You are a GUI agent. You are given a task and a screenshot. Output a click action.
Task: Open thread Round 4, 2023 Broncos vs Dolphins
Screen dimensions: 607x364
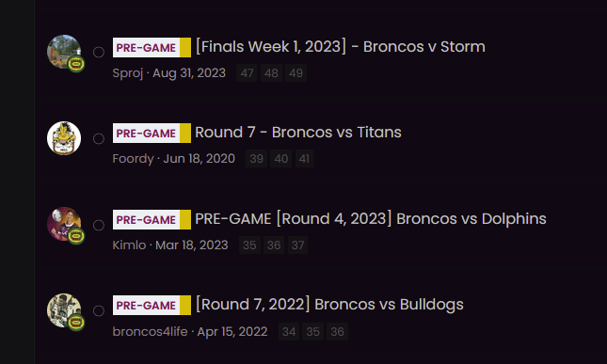tap(371, 219)
